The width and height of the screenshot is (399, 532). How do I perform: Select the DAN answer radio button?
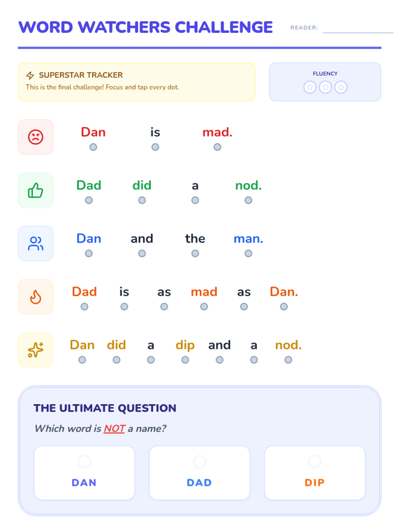tap(84, 462)
